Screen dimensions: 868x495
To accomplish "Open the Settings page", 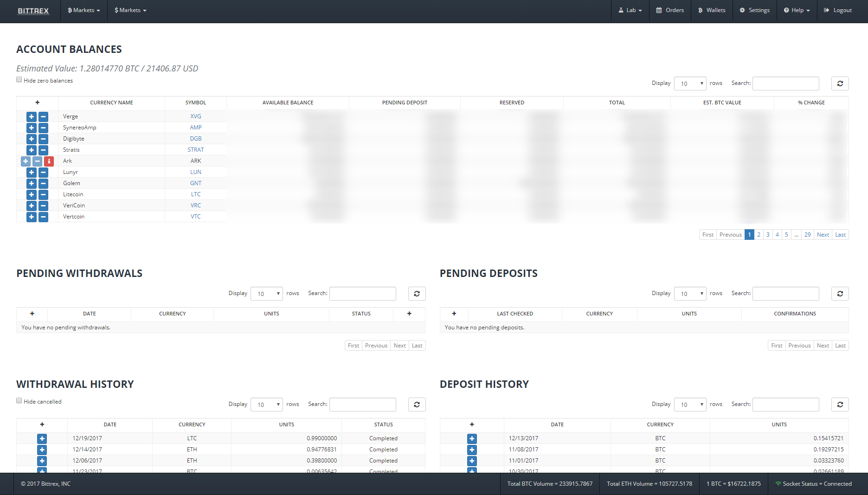I will click(755, 10).
